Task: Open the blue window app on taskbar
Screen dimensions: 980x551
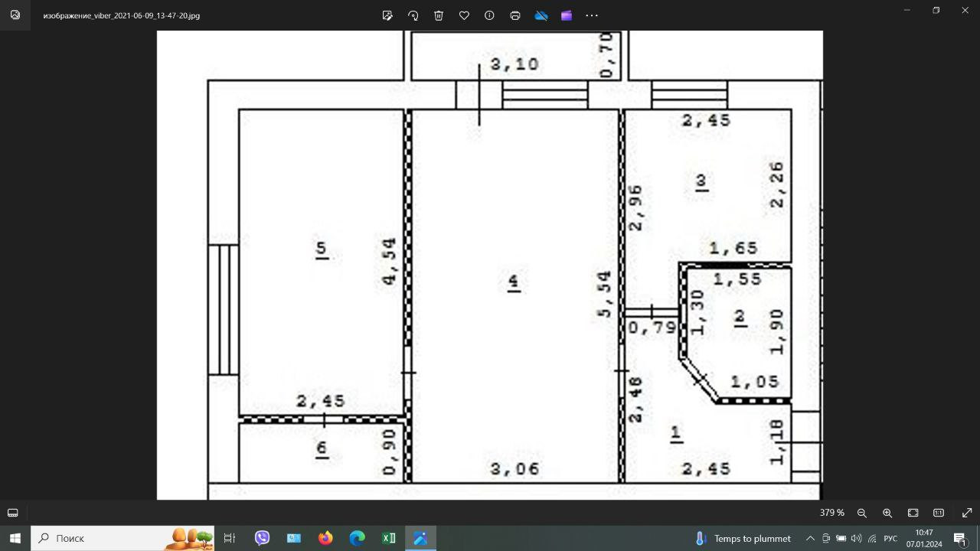Action: click(x=294, y=538)
